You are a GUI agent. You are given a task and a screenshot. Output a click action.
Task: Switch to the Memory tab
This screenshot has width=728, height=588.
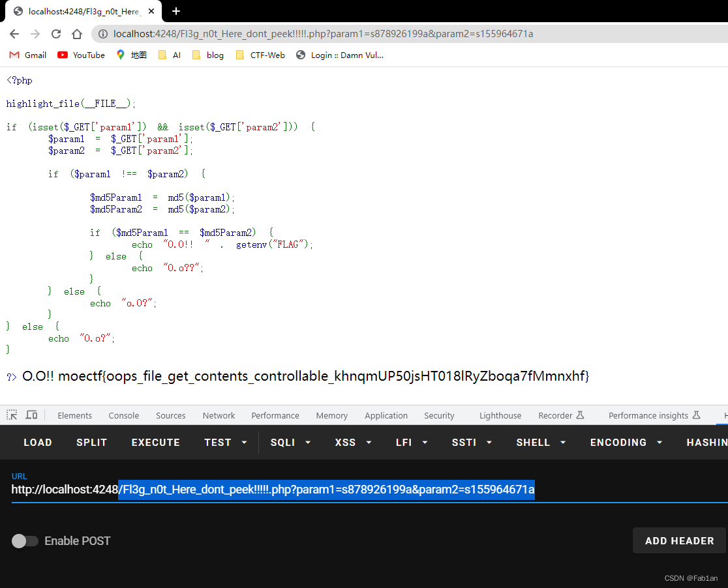click(332, 415)
